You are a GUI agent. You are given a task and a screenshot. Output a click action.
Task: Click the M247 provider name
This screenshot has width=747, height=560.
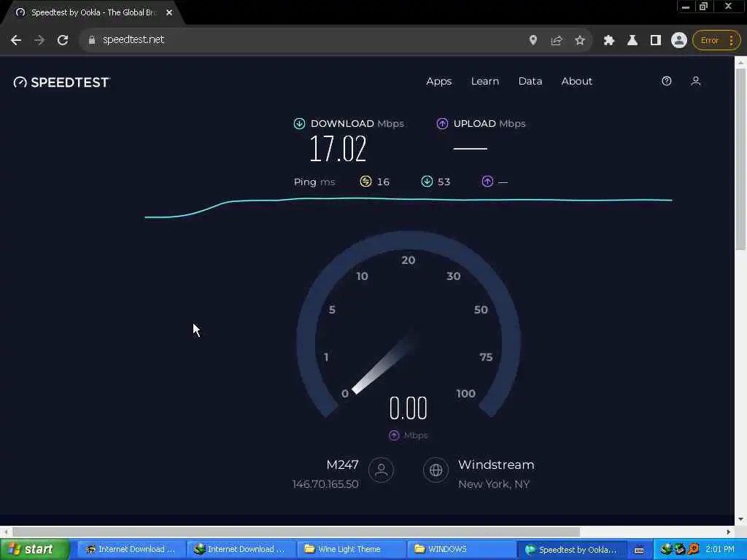tap(343, 464)
